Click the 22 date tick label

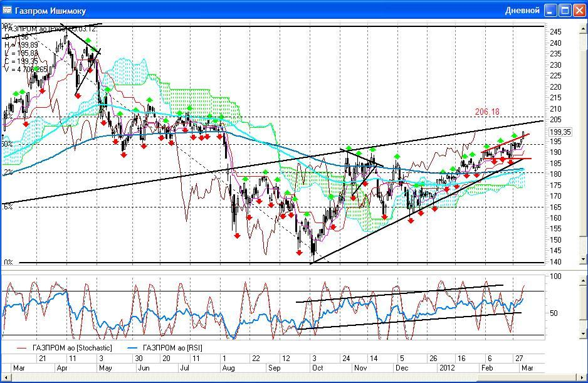[x=256, y=359]
